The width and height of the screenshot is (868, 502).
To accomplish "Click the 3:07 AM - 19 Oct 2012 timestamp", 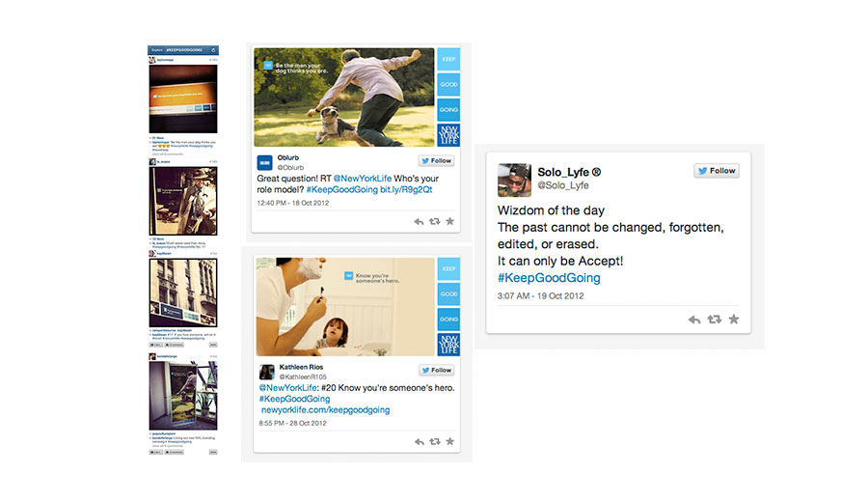I will 540,295.
